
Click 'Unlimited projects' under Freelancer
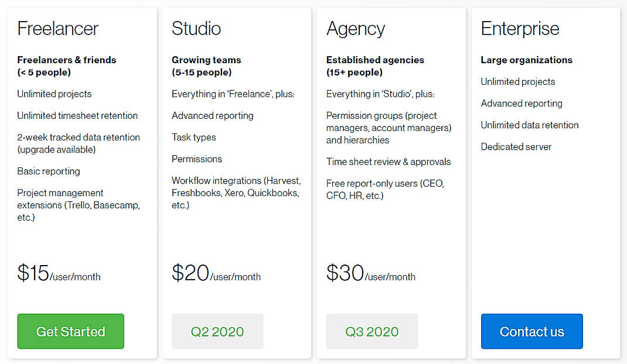click(x=54, y=94)
